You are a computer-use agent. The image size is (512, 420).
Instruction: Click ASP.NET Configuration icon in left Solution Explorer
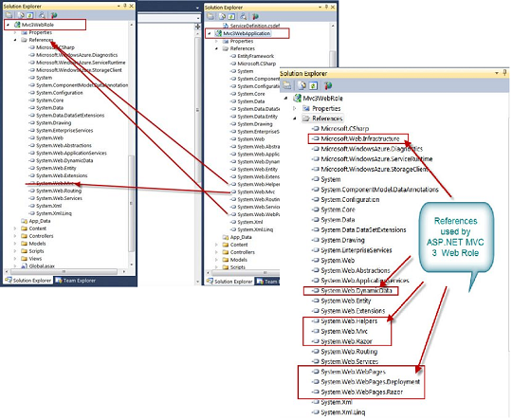click(x=54, y=15)
